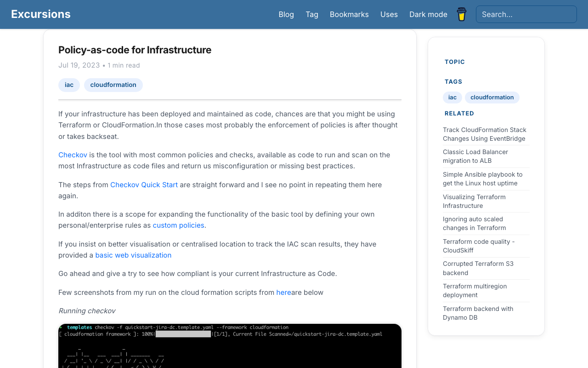Open the Checkov Quick Start link
Viewport: 588px width, 368px height.
[x=144, y=184]
